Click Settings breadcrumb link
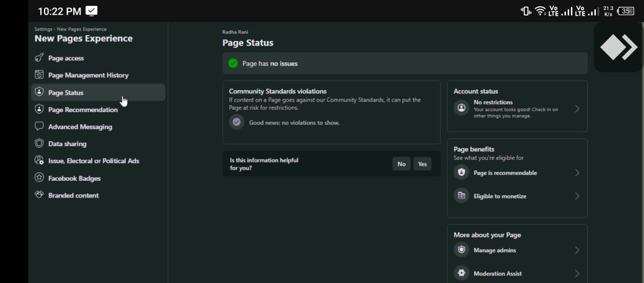Screen dimensions: 644x283 coord(43,29)
